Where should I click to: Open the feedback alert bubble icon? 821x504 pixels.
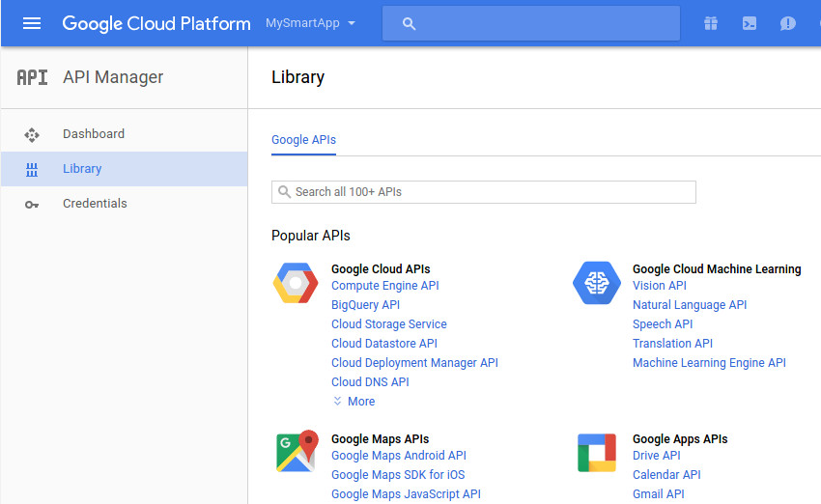pos(787,23)
